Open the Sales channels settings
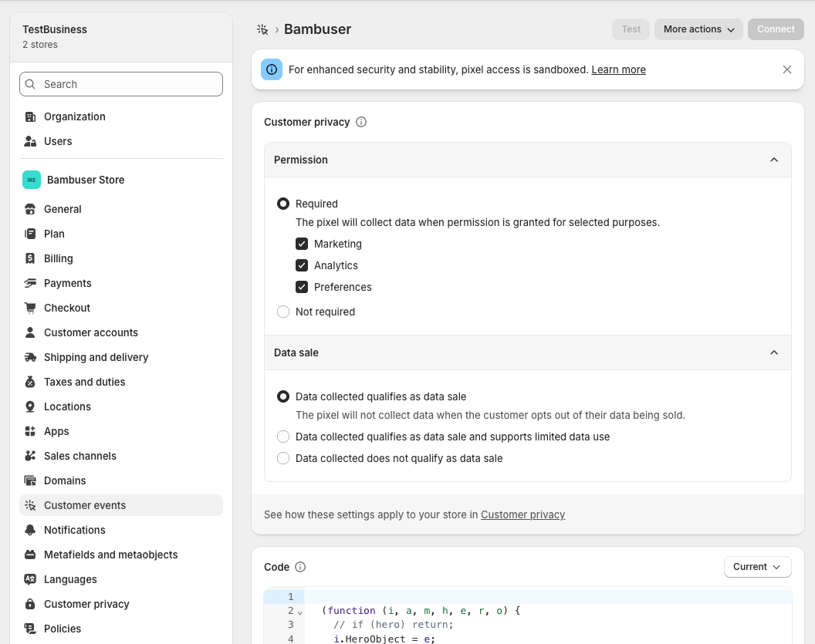 pyautogui.click(x=121, y=456)
